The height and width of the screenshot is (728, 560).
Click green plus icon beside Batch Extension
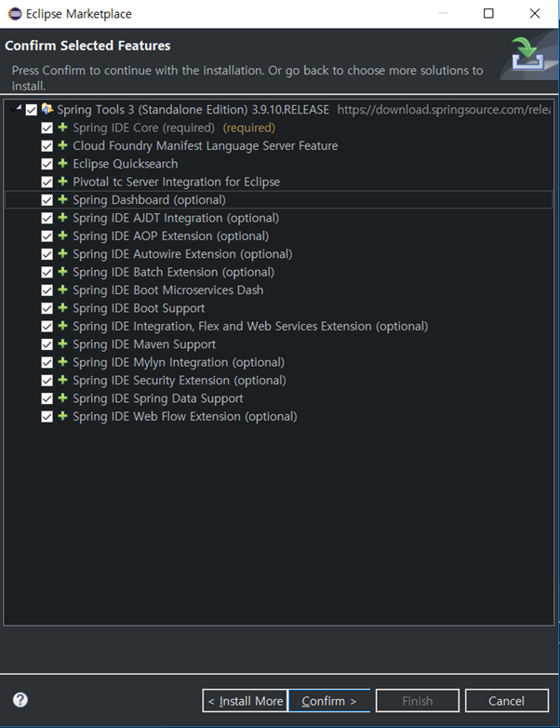coord(62,272)
